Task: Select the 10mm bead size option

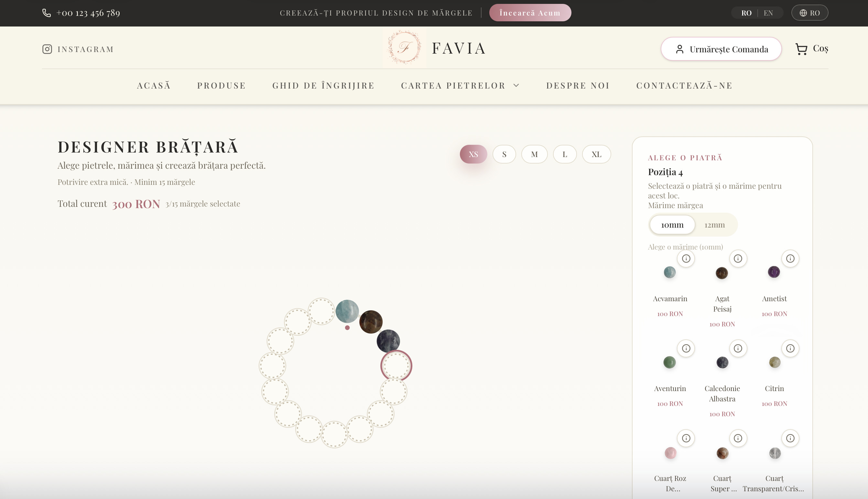Action: (672, 225)
